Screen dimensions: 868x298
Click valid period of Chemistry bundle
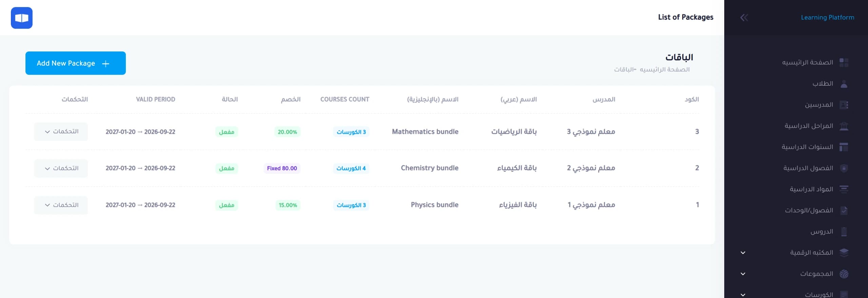click(140, 168)
